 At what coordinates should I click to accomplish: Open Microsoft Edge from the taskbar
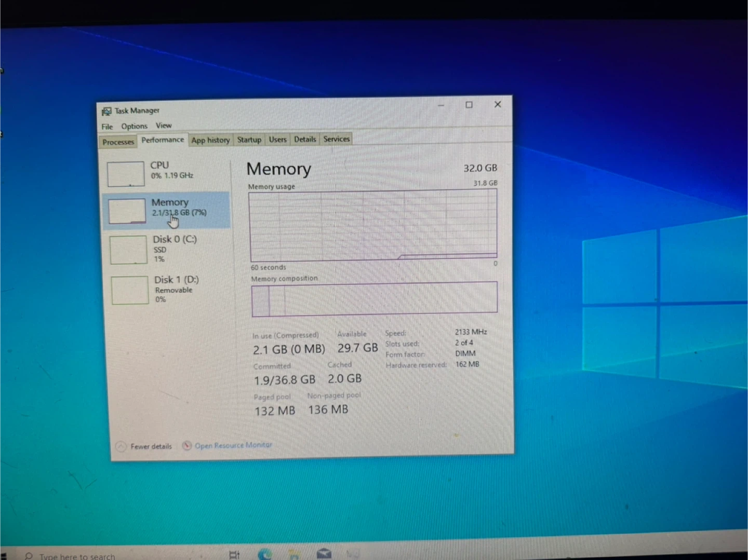[x=265, y=554]
